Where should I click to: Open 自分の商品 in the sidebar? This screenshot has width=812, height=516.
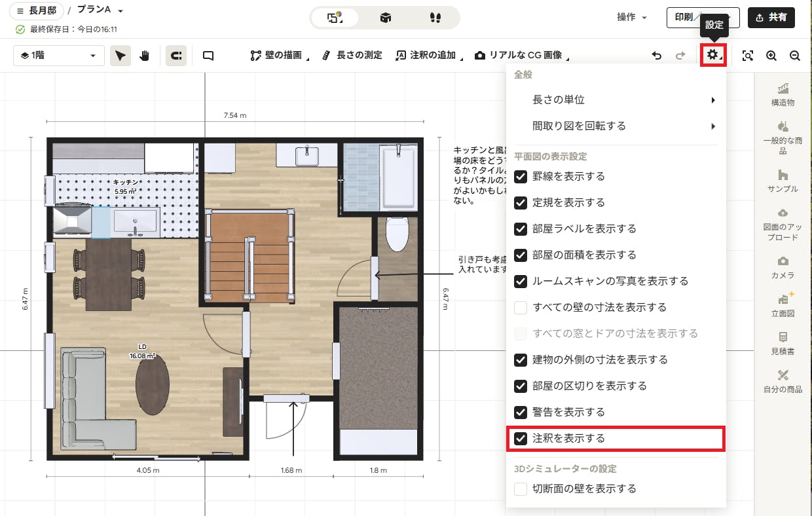point(783,381)
